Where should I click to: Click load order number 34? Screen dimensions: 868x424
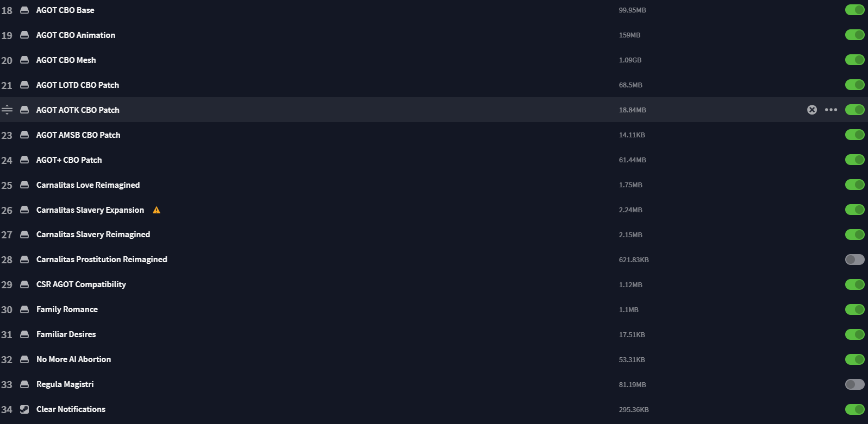(x=7, y=410)
